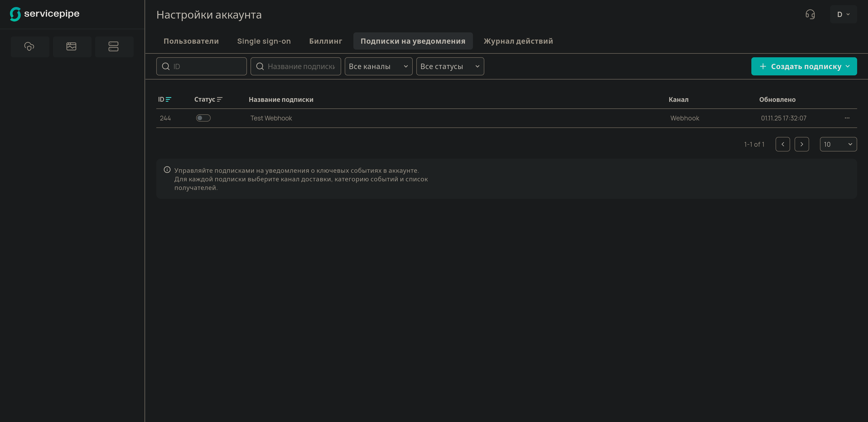Open the rows-per-page dropdown showing 10
The image size is (868, 422).
[x=838, y=144]
